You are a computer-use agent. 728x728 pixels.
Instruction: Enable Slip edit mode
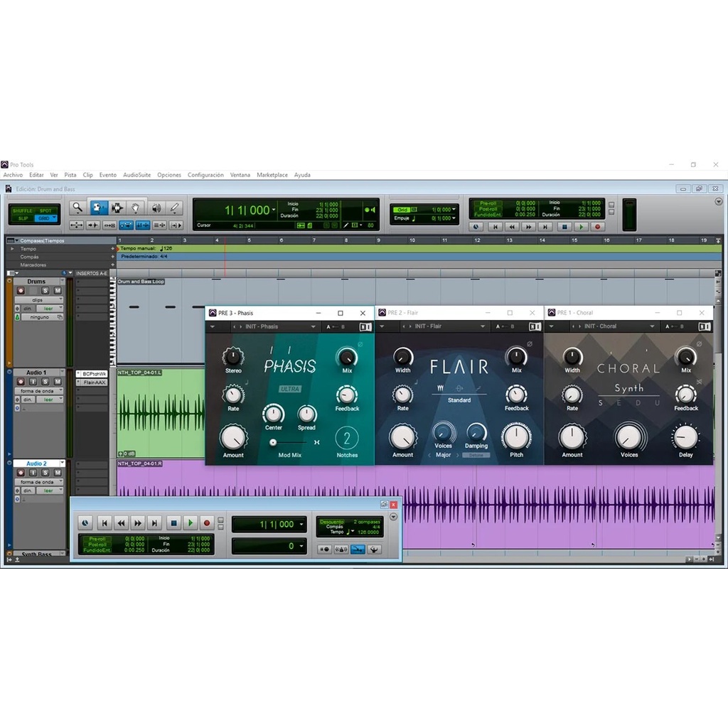pos(23,218)
